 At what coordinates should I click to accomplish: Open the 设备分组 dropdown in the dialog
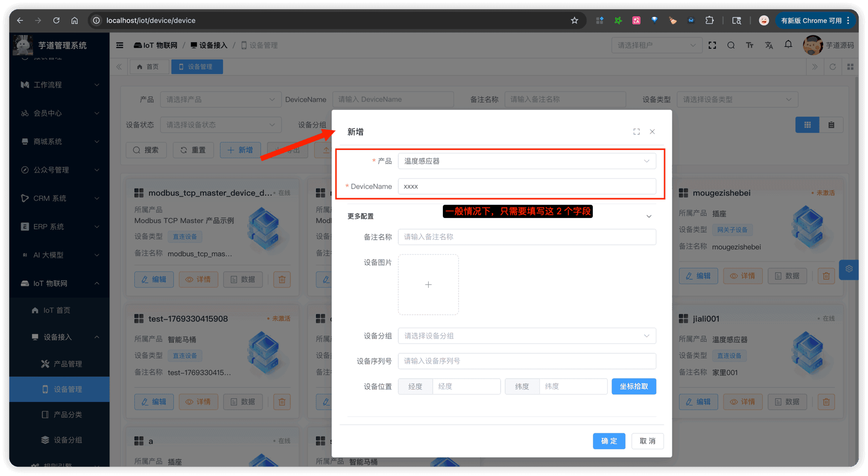[526, 336]
